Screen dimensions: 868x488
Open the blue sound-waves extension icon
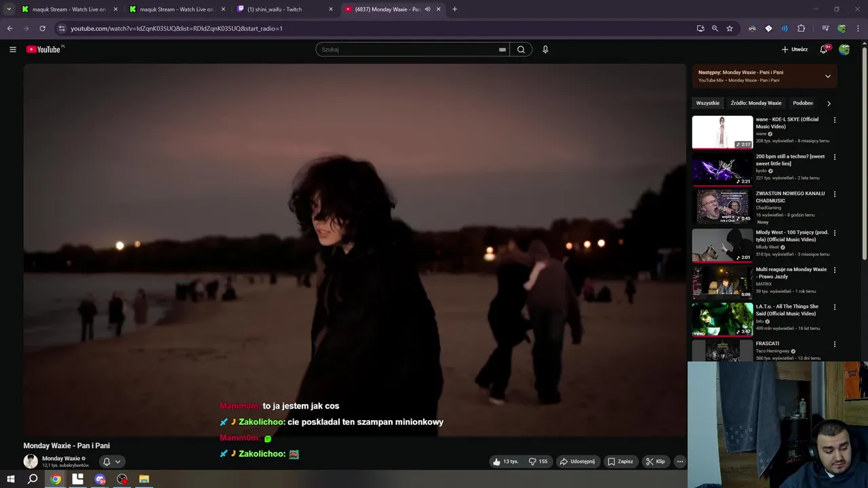point(785,28)
